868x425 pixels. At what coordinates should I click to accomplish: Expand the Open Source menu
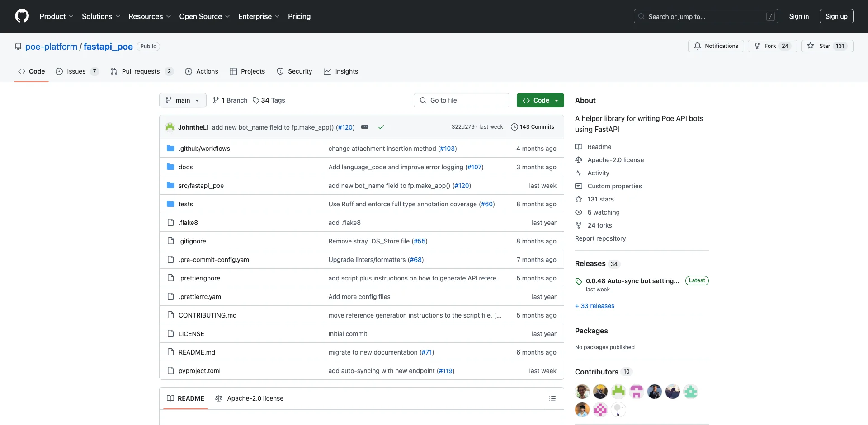tap(205, 16)
